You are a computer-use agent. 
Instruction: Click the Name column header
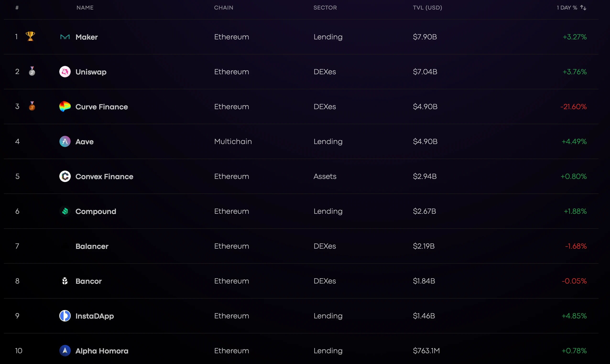[x=85, y=8]
